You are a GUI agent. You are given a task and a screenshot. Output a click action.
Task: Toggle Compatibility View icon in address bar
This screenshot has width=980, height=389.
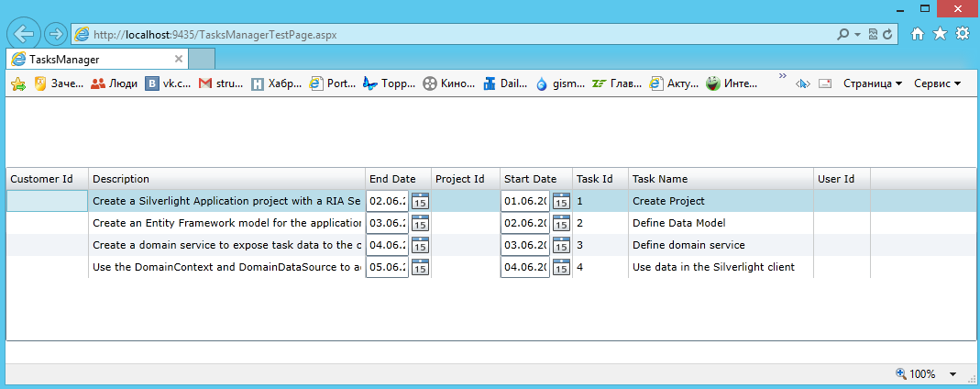pos(873,34)
